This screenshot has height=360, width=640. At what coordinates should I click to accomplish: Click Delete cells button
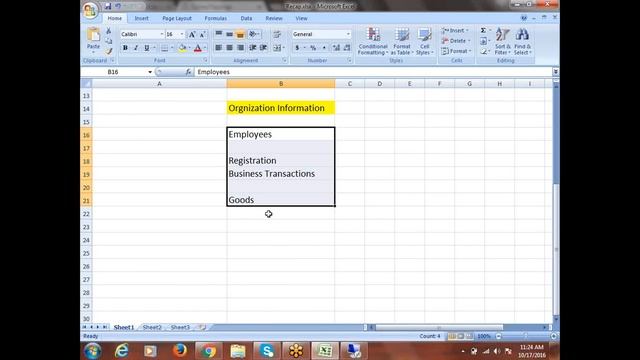coord(456,41)
